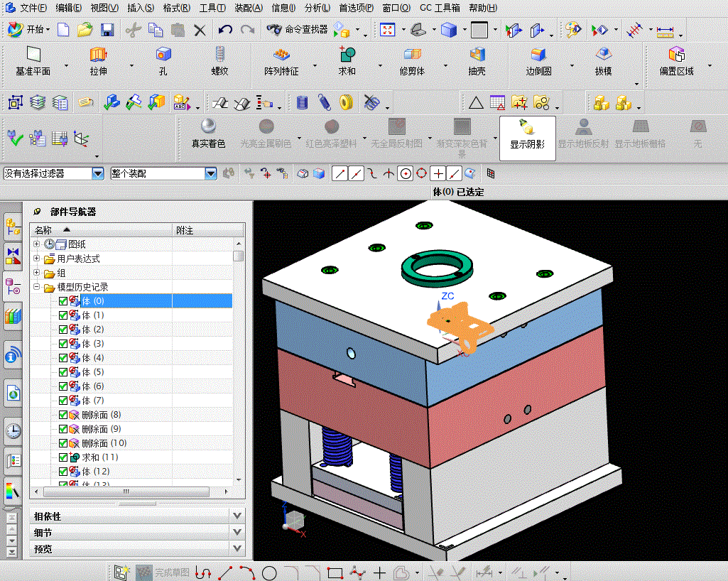Open the Constraint Navigator sidebar icon
The image size is (728, 581).
(13, 256)
